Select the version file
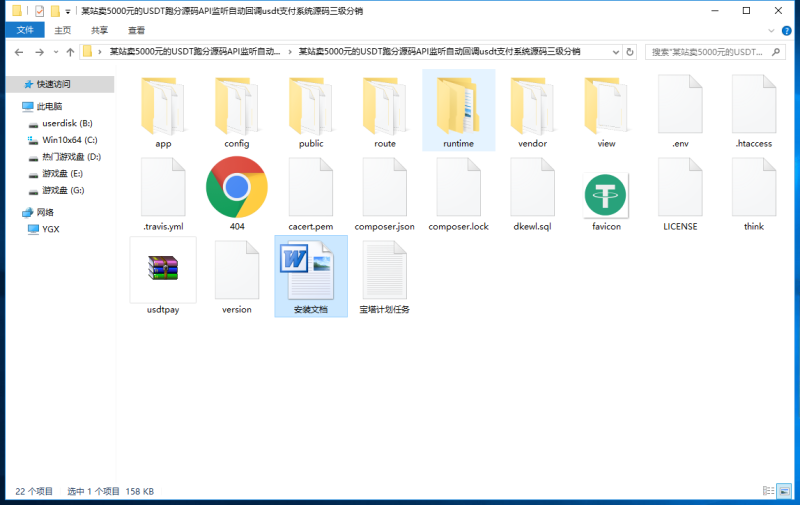Image resolution: width=800 pixels, height=505 pixels. (x=237, y=276)
